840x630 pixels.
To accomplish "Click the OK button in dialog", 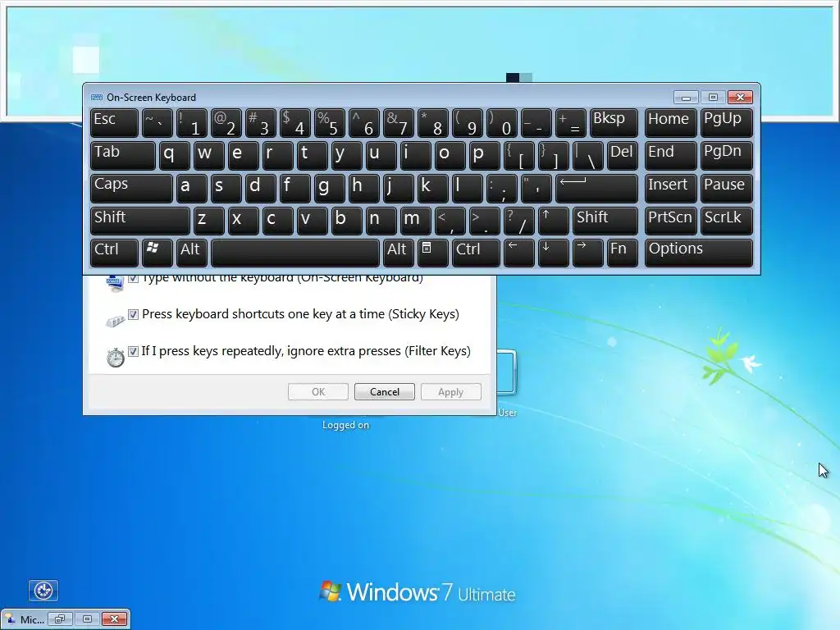I will [x=318, y=391].
